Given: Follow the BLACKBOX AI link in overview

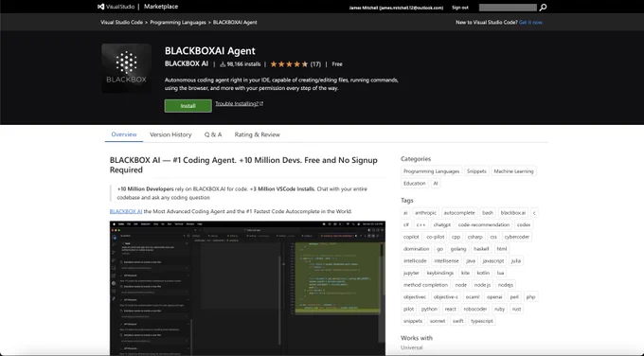Looking at the screenshot, I should pyautogui.click(x=126, y=211).
